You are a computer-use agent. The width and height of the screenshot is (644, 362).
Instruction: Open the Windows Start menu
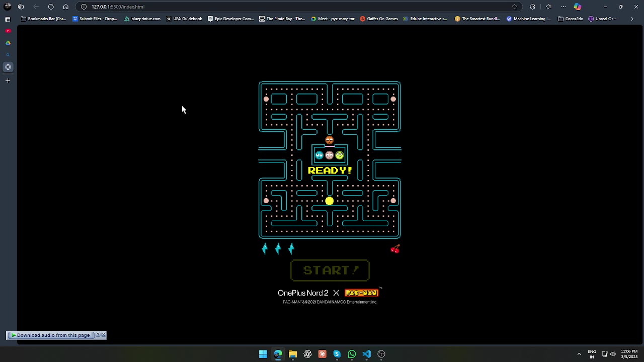[x=263, y=354]
